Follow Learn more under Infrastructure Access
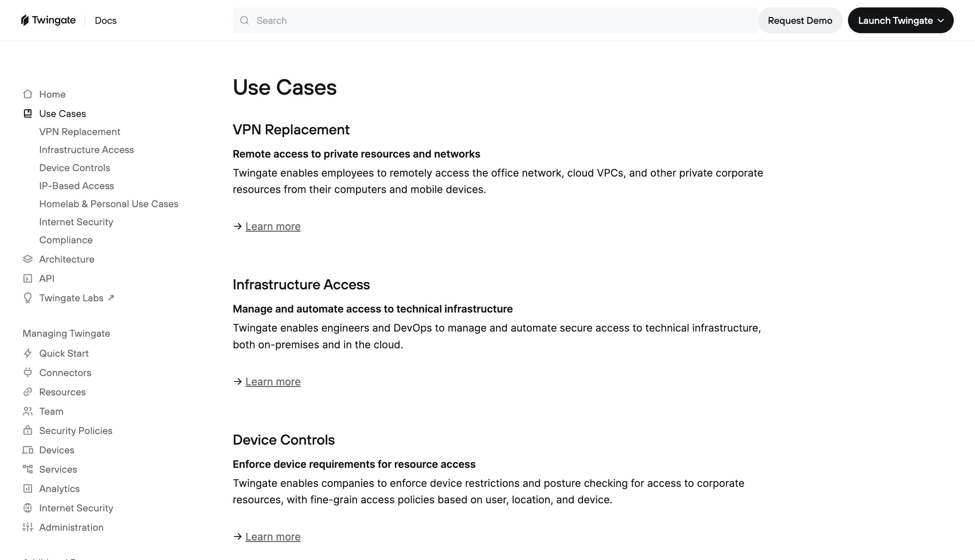Image resolution: width=975 pixels, height=560 pixels. coord(273,382)
